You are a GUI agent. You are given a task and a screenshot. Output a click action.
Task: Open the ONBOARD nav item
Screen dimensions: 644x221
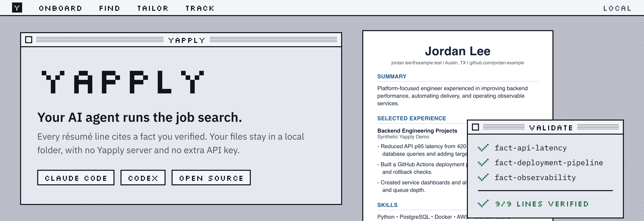point(60,8)
